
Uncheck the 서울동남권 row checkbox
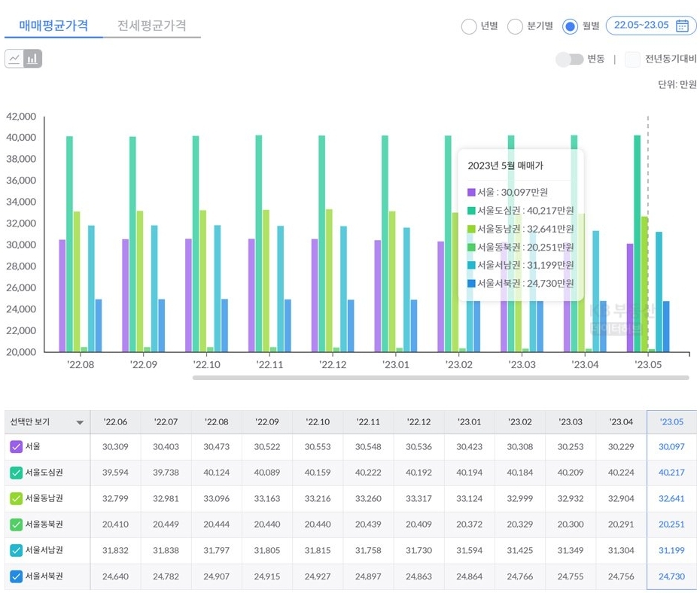(16, 498)
